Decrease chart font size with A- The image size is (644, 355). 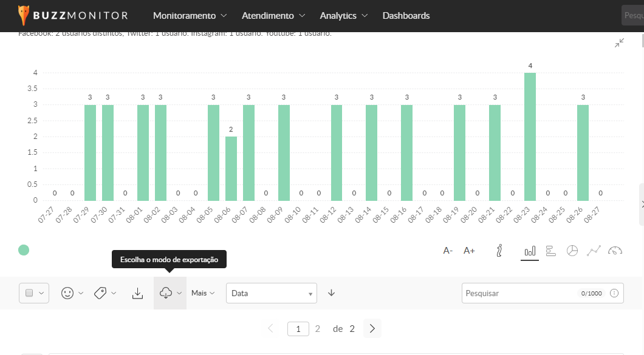(448, 251)
